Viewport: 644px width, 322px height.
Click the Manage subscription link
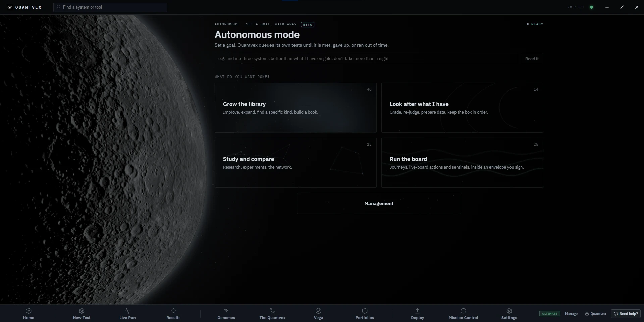tap(571, 314)
